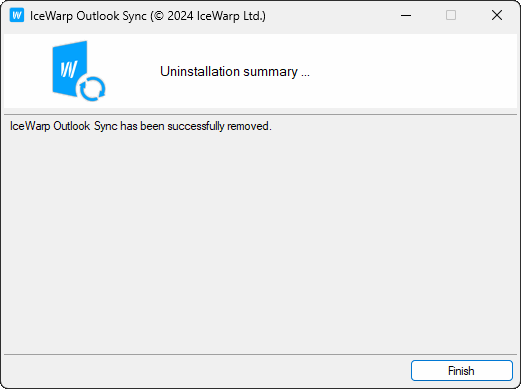Click the greyed-out maximize window button
Screen dimensions: 521x389
click(451, 15)
